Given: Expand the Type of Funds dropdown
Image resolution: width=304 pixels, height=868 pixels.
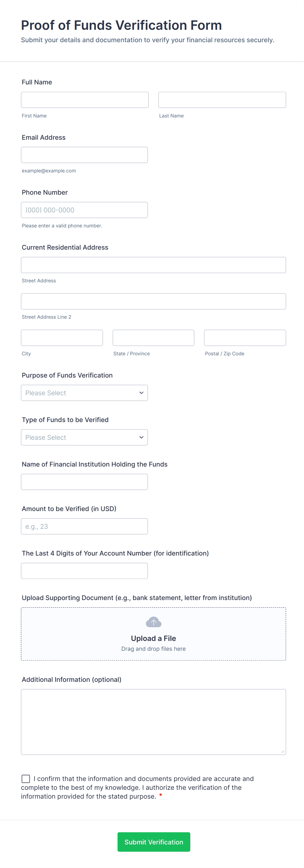Looking at the screenshot, I should coord(84,437).
